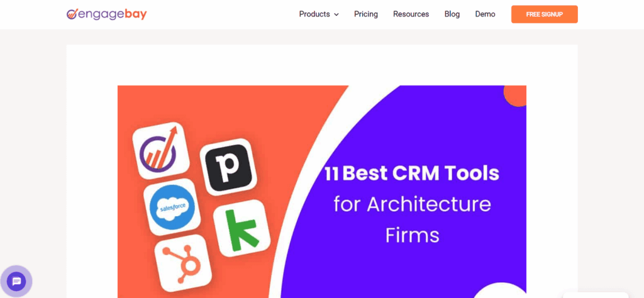Click the Salesforce cloud logo tile
Viewport: 644px width, 298px height.
[172, 207]
